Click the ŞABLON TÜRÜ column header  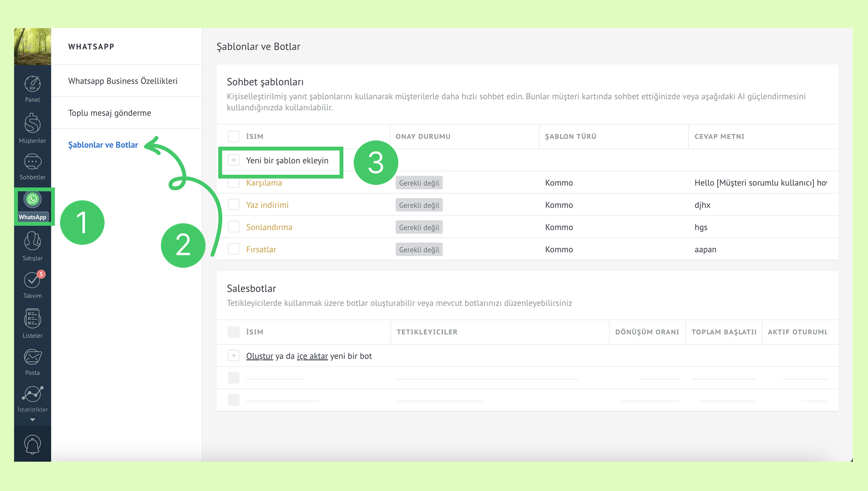coord(571,136)
